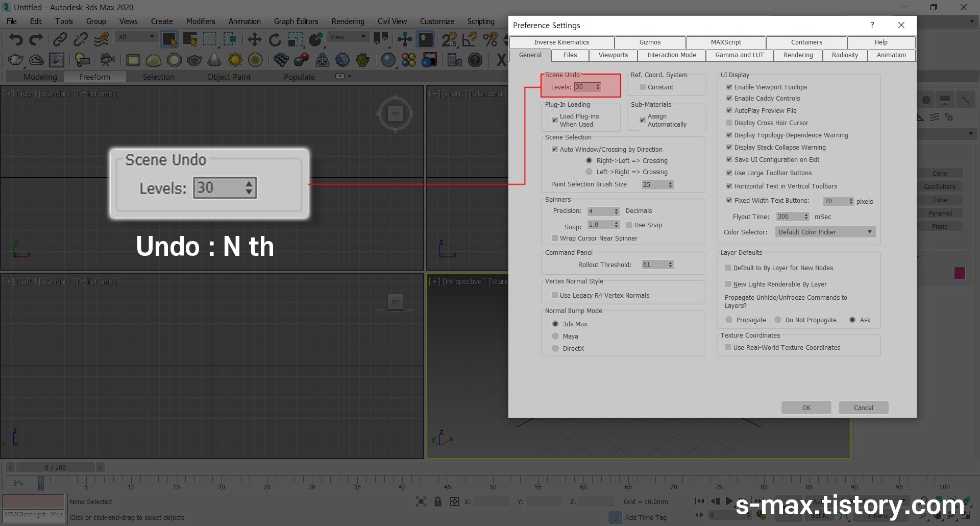Image resolution: width=980 pixels, height=526 pixels.
Task: Open the Color Selector dropdown
Action: (825, 232)
